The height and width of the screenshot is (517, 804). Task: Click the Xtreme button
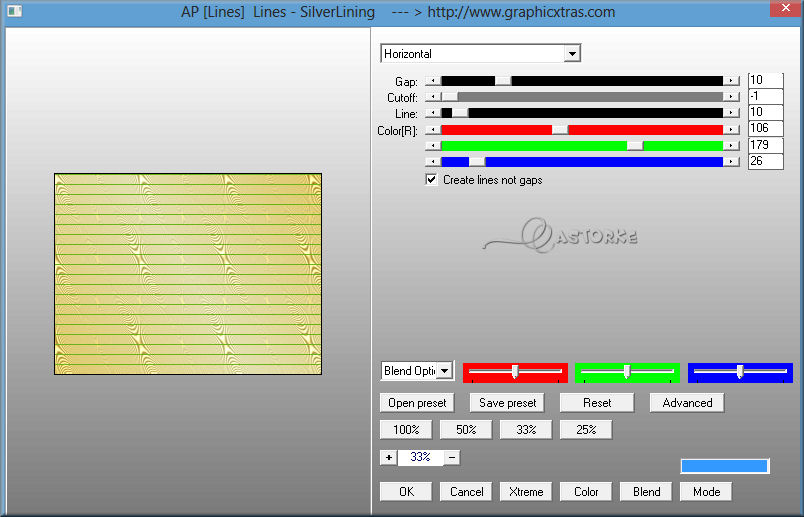526,491
